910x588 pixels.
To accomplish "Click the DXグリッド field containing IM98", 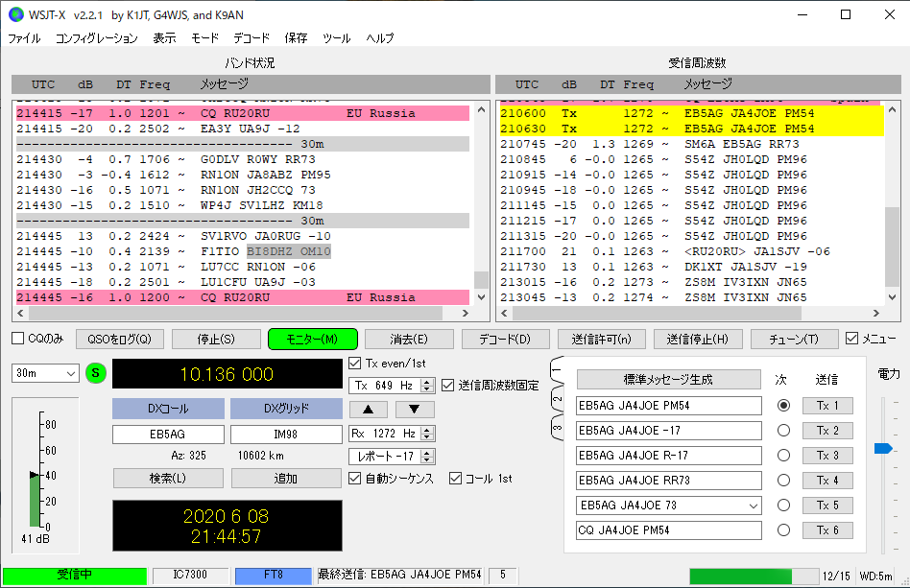I will tap(286, 435).
